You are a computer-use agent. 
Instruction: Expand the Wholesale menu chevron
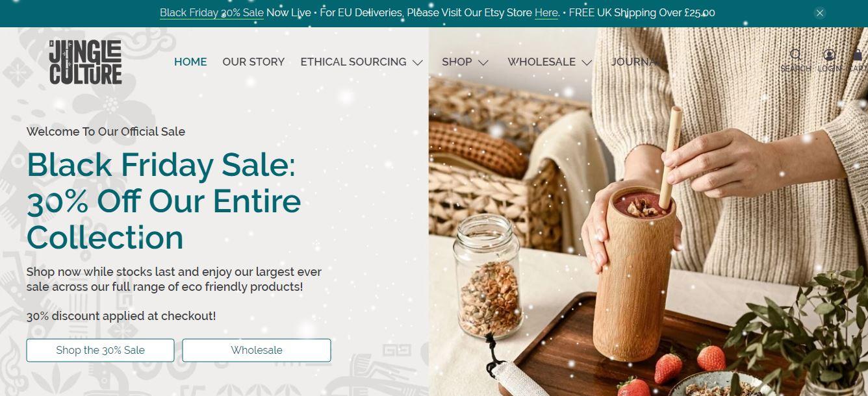point(587,62)
